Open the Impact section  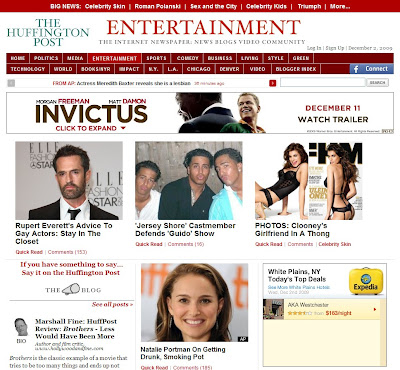129,69
